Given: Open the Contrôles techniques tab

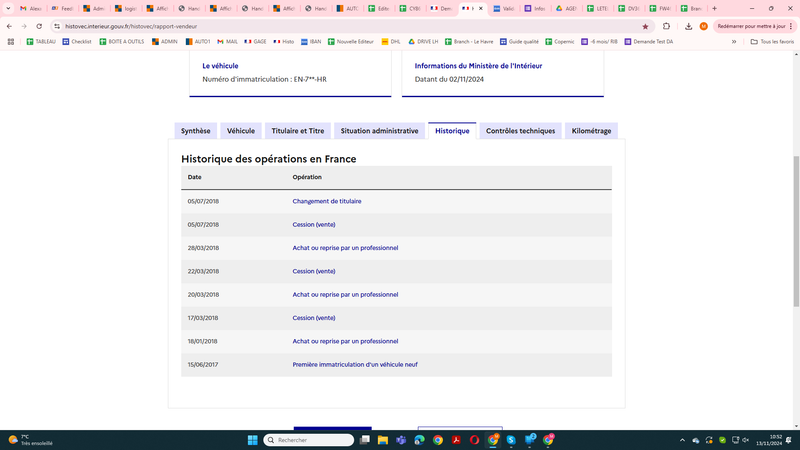Looking at the screenshot, I should coord(520,131).
